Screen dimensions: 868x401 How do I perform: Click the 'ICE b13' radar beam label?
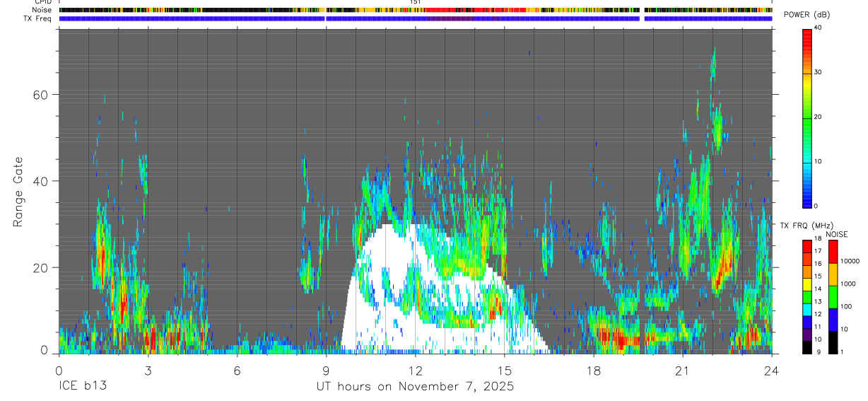tap(82, 387)
